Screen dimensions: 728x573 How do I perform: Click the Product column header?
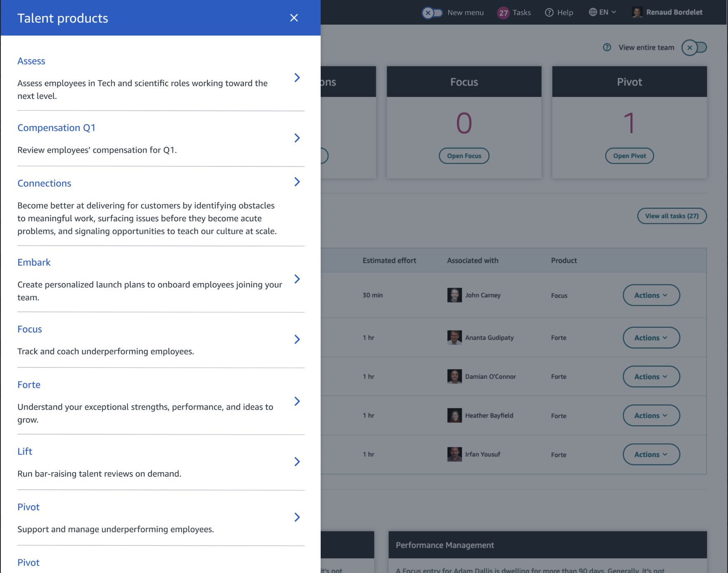click(x=564, y=260)
